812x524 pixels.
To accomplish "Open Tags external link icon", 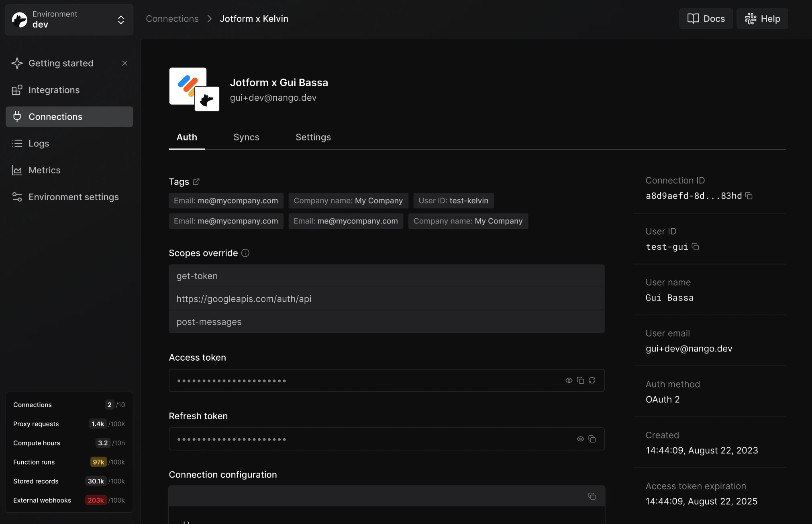I will click(x=196, y=182).
